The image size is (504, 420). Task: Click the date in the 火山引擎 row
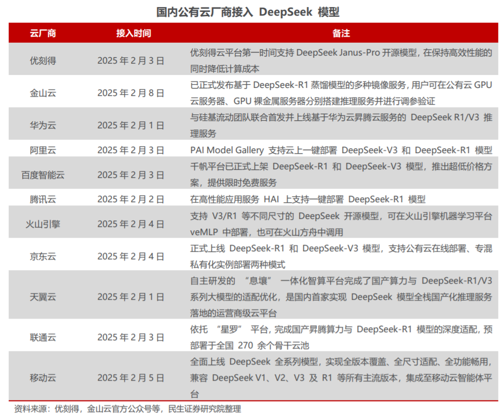coord(131,224)
